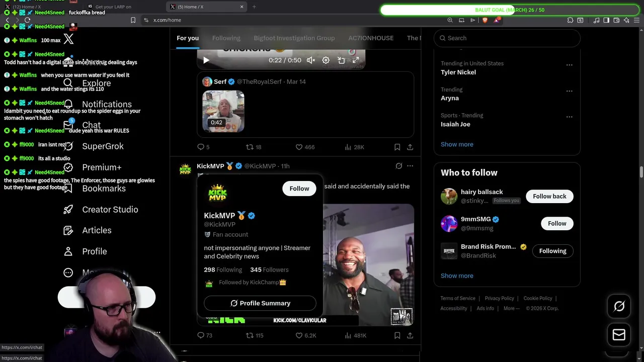Image resolution: width=644 pixels, height=362 pixels.
Task: Open video settings gear
Action: click(x=326, y=60)
